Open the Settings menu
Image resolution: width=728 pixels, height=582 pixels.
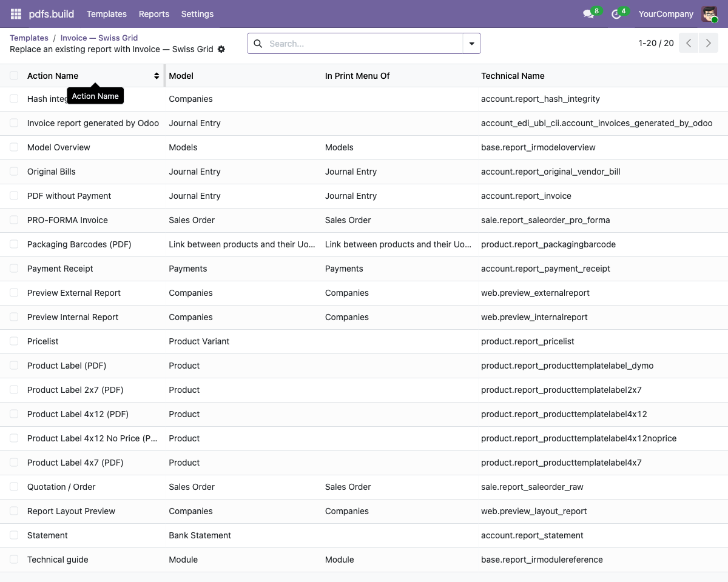click(x=197, y=14)
